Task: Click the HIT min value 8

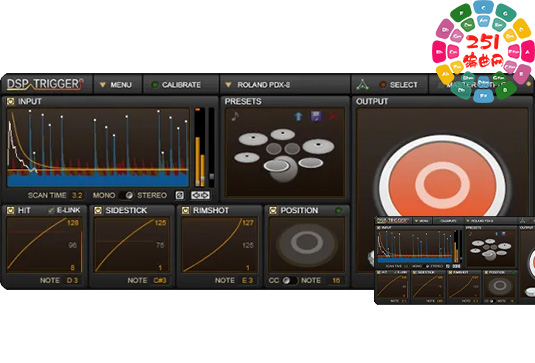Action: point(72,267)
